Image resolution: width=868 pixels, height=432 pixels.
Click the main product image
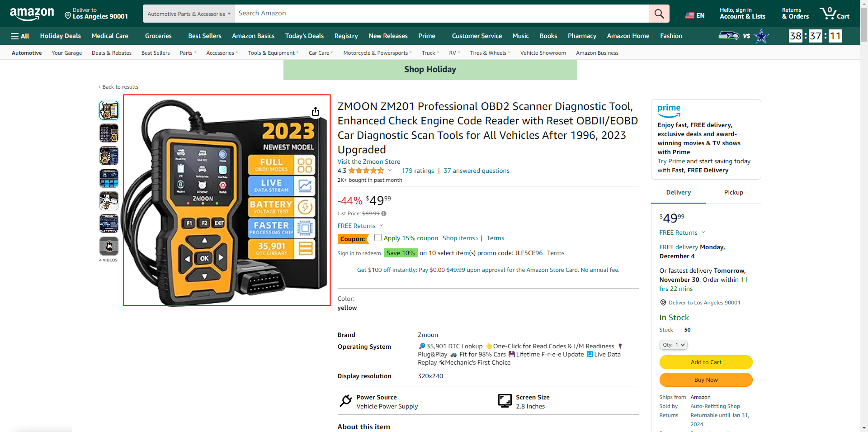pyautogui.click(x=227, y=200)
